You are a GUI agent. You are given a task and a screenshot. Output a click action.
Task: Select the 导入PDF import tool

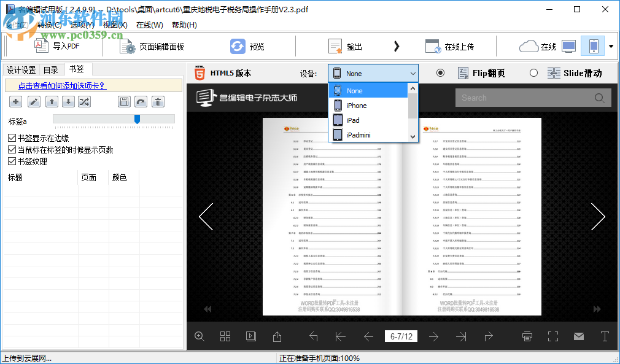pos(59,45)
